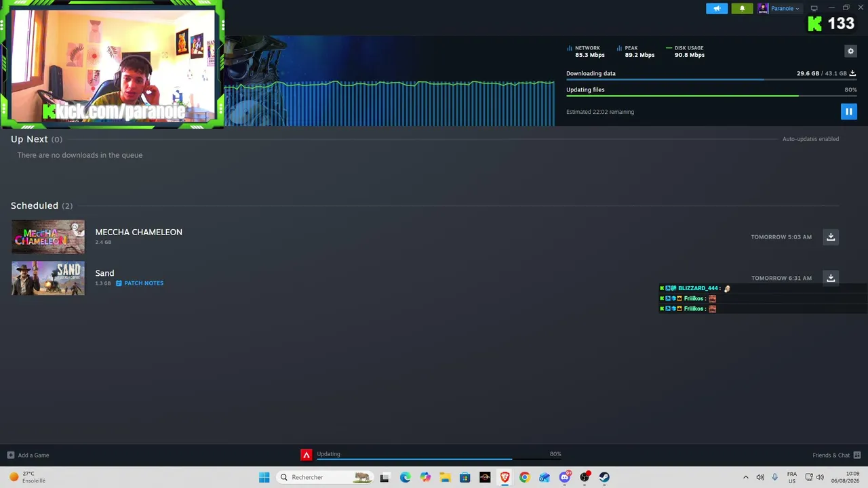868x488 pixels.
Task: Select the MECCHA CHAMELEON title
Action: click(x=138, y=232)
